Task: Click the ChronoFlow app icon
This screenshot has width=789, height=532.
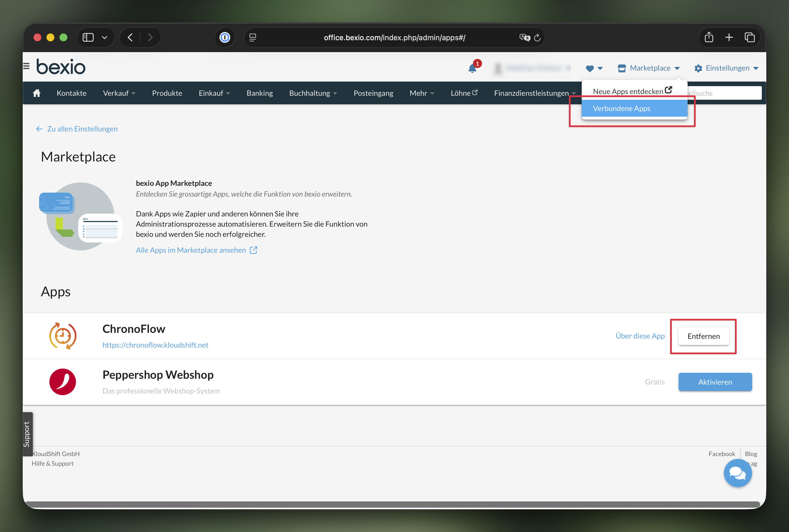Action: click(x=63, y=336)
